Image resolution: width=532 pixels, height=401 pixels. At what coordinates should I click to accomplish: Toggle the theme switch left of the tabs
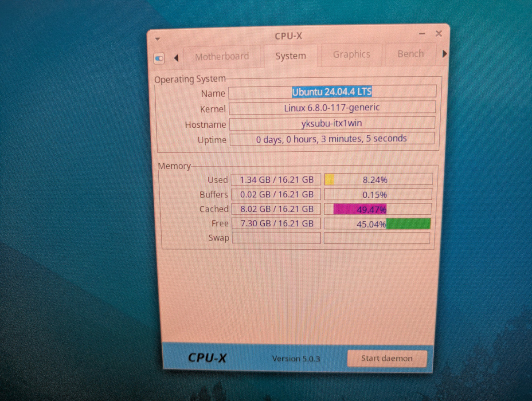[159, 58]
